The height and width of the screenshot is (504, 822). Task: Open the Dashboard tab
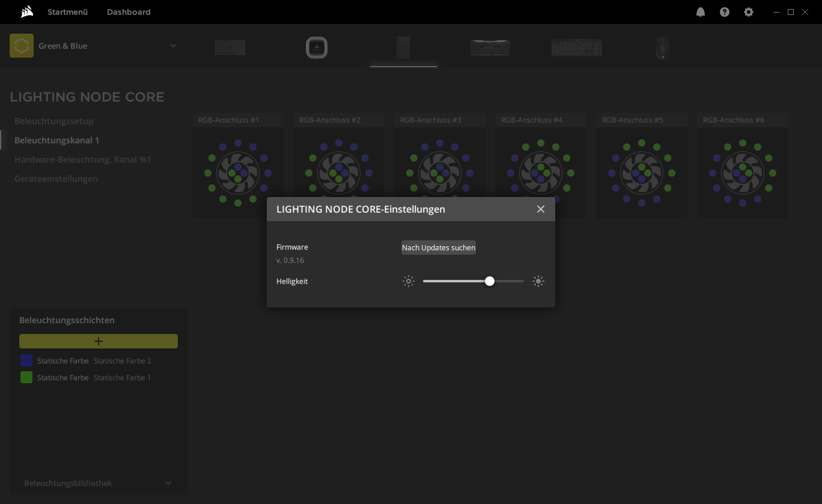point(129,12)
